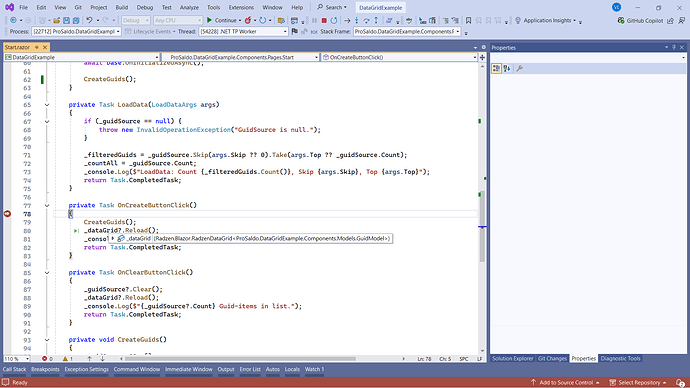Collapse the LoadData method at line 65
This screenshot has height=388, width=690.
click(47, 105)
